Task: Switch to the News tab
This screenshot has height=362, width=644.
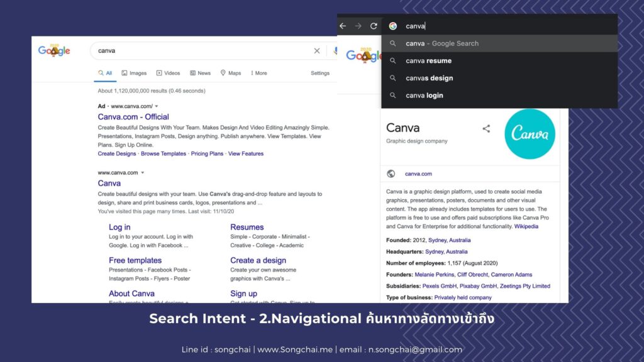Action: [x=201, y=73]
